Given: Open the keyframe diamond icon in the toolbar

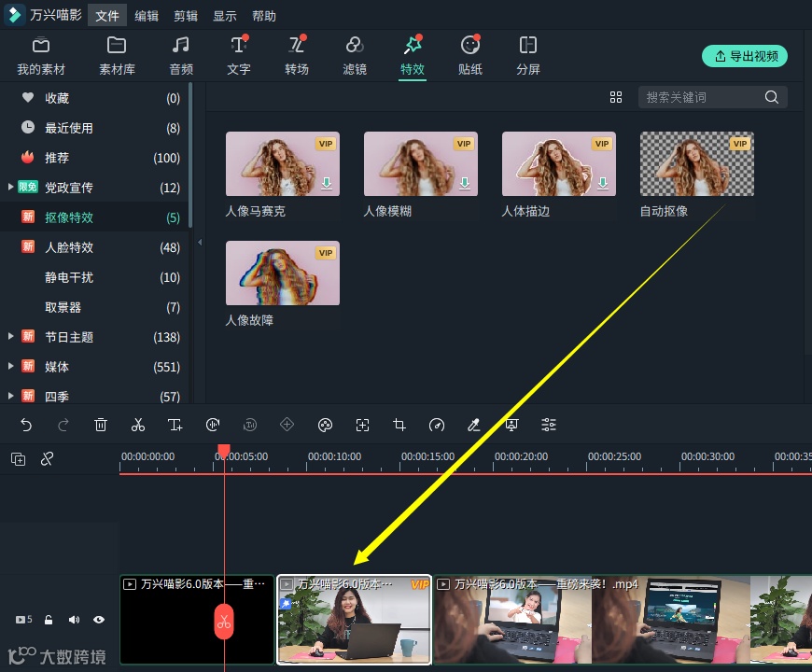Looking at the screenshot, I should click(x=287, y=425).
